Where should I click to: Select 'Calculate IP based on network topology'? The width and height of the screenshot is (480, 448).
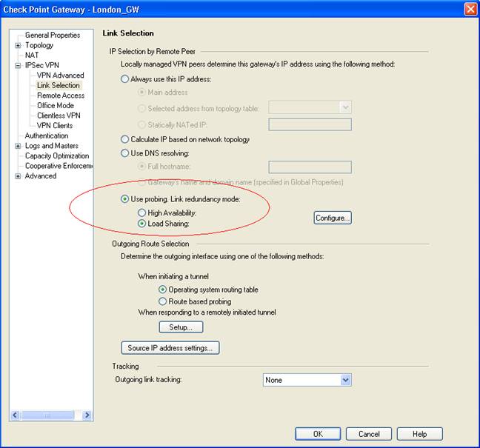click(x=124, y=139)
